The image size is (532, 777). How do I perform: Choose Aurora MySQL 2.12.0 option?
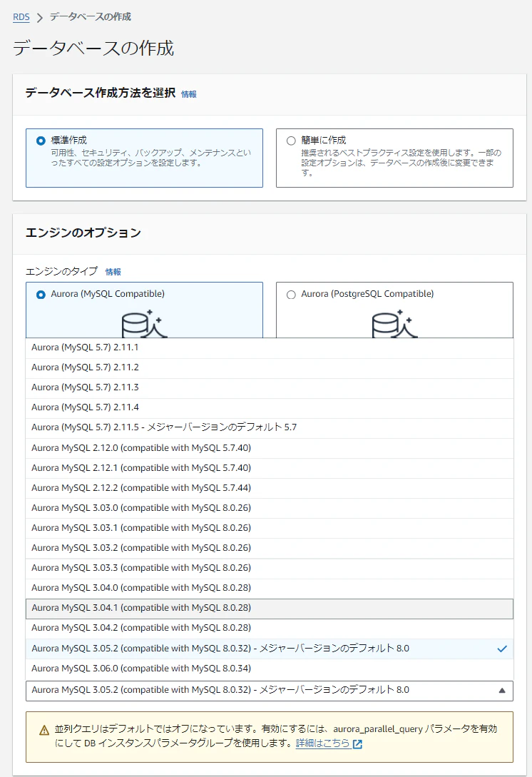pyautogui.click(x=270, y=449)
